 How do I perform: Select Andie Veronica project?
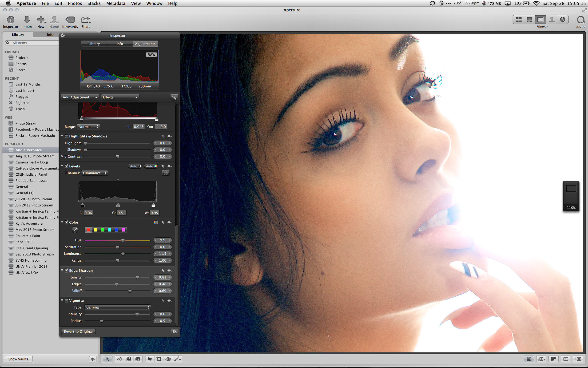click(31, 150)
